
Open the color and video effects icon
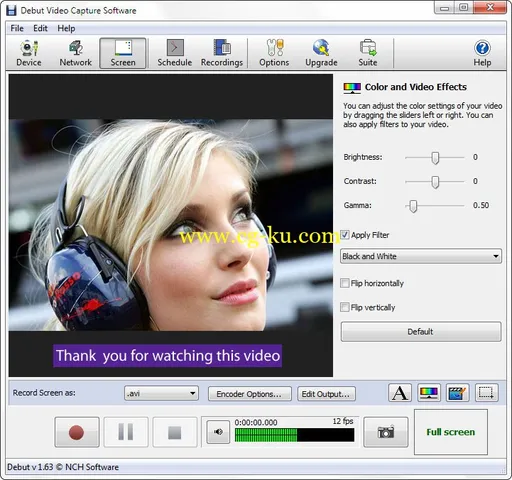(x=428, y=393)
